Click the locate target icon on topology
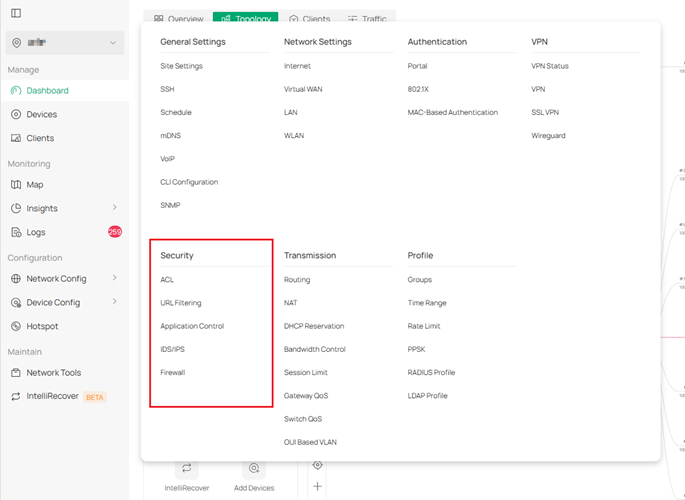Image resolution: width=685 pixels, height=500 pixels. 318,465
